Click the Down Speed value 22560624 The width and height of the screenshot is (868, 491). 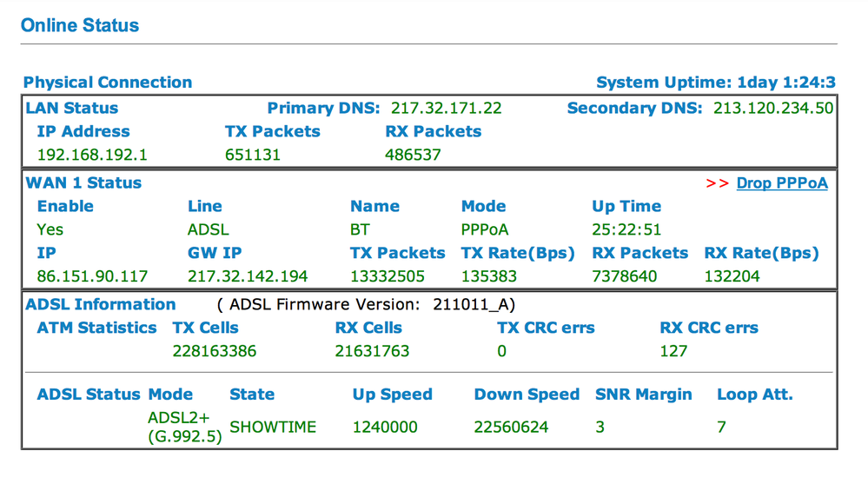(x=511, y=428)
